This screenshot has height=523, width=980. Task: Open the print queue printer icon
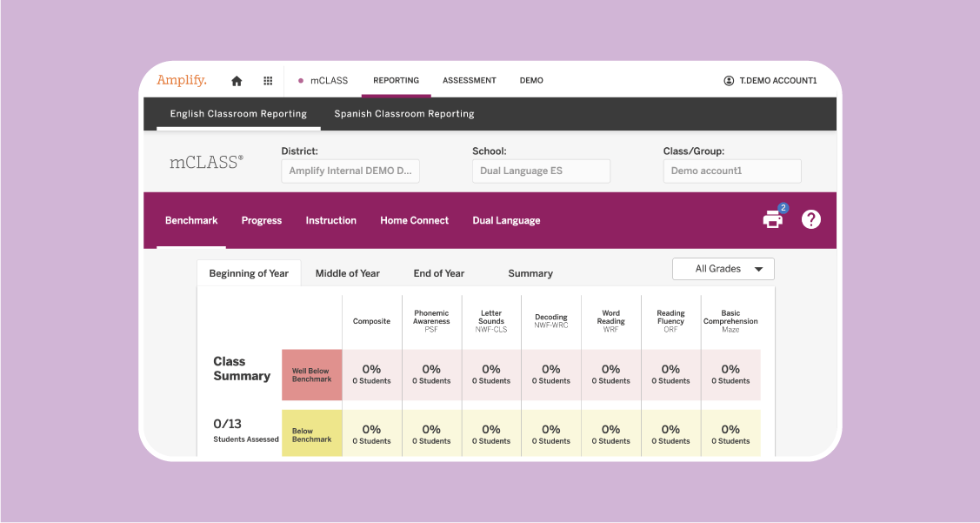(x=773, y=219)
